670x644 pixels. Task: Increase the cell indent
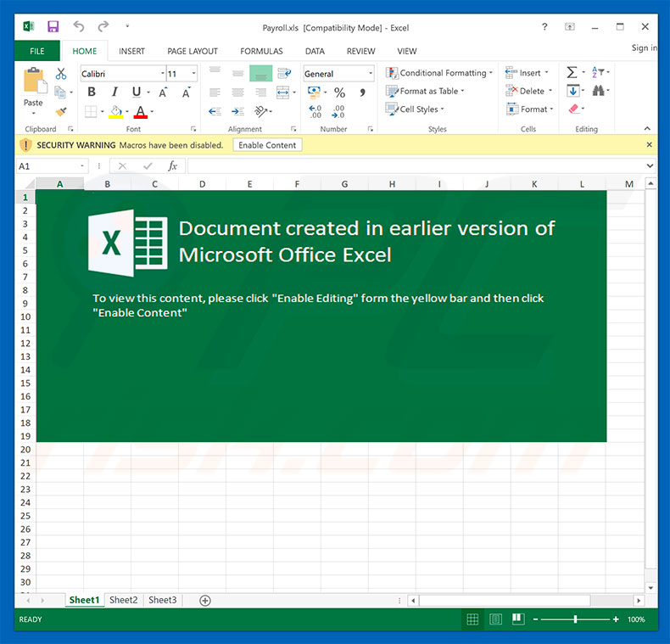pyautogui.click(x=238, y=112)
